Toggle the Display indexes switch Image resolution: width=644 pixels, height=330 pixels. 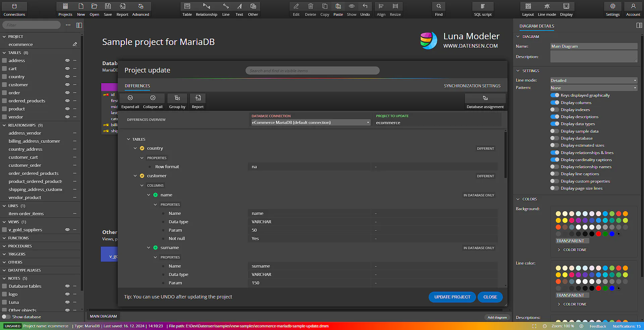click(x=554, y=110)
